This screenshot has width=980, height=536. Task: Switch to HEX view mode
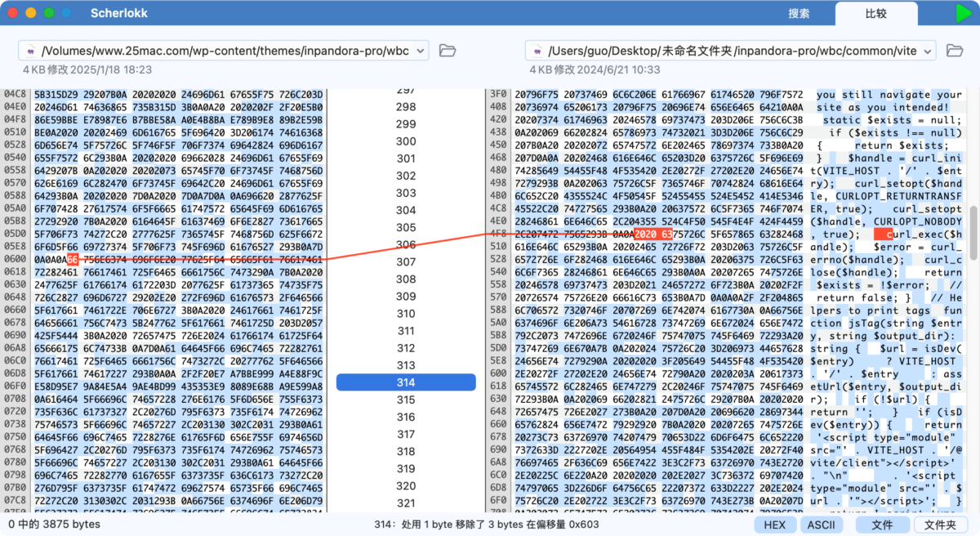(x=775, y=524)
